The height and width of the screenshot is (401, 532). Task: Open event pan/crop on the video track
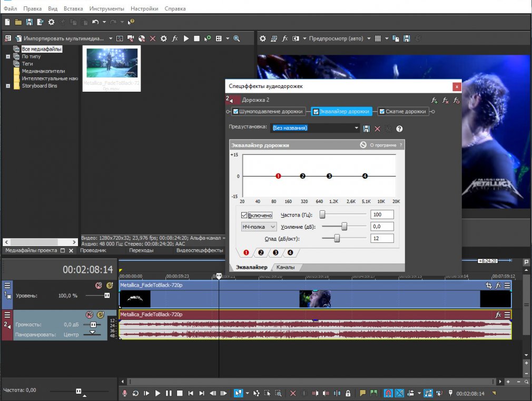489,286
